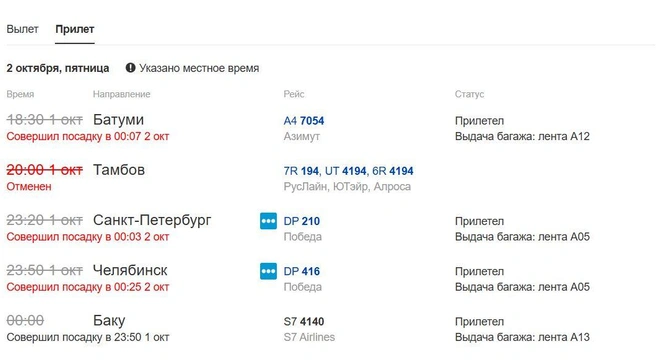Open flight UT 4194 link
This screenshot has height=362, width=656.
(x=346, y=171)
